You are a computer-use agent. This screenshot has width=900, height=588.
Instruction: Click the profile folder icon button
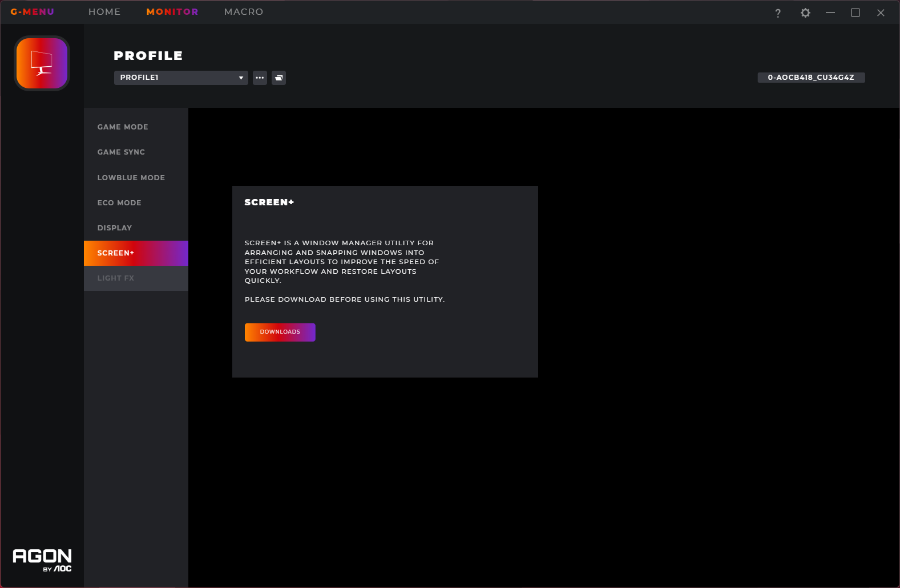(279, 78)
